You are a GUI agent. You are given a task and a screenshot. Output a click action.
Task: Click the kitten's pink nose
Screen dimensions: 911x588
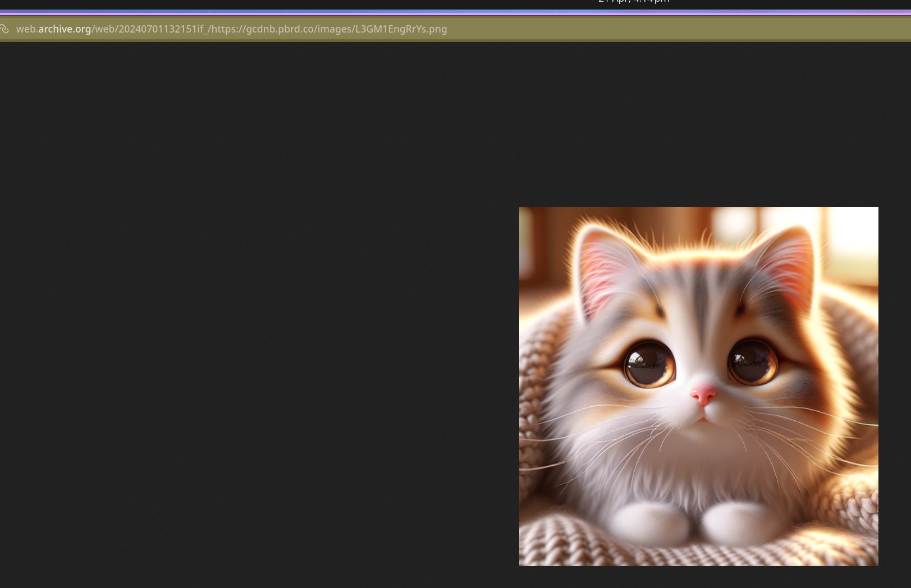[x=703, y=394]
